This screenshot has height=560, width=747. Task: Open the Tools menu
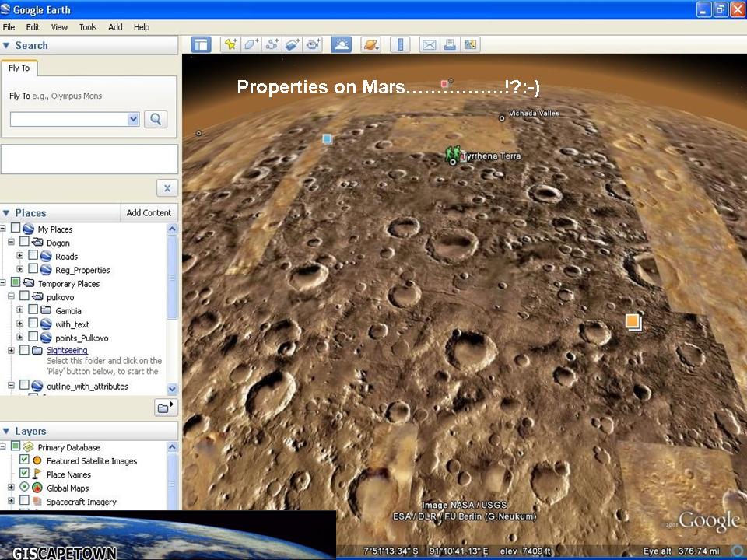(x=88, y=27)
